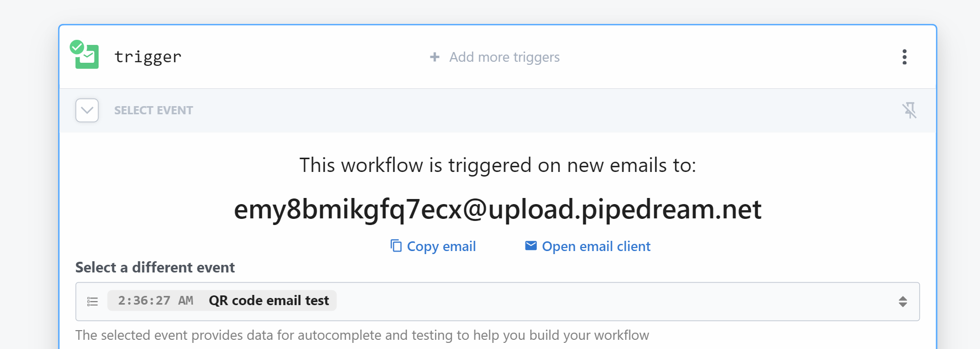Click the emy8bmikgfq7ecx@upload.pipedream.net address
Image resolution: width=980 pixels, height=349 pixels.
497,209
